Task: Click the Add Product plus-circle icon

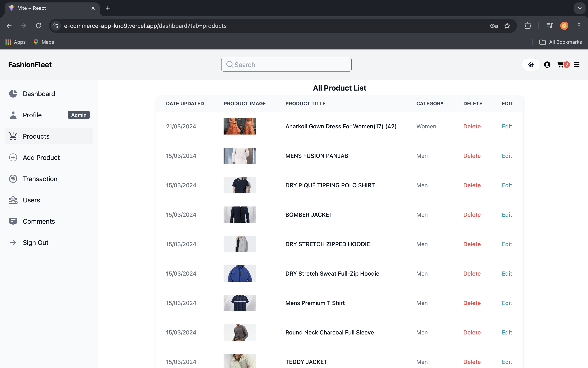Action: click(13, 157)
